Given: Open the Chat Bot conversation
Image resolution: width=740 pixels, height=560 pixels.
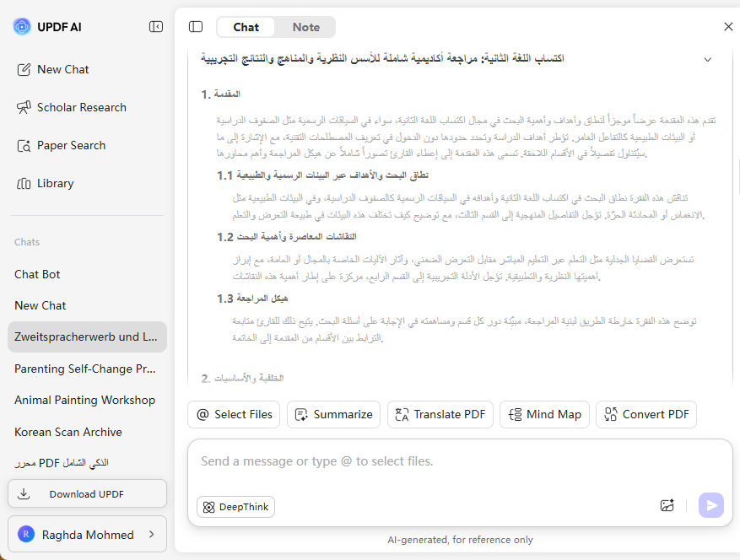Looking at the screenshot, I should (x=87, y=275).
